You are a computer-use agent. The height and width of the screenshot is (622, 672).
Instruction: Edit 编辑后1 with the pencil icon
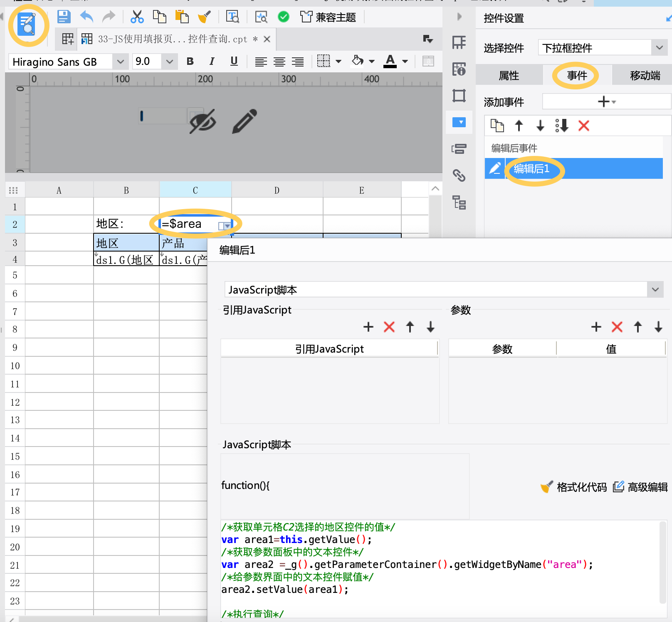(x=495, y=168)
